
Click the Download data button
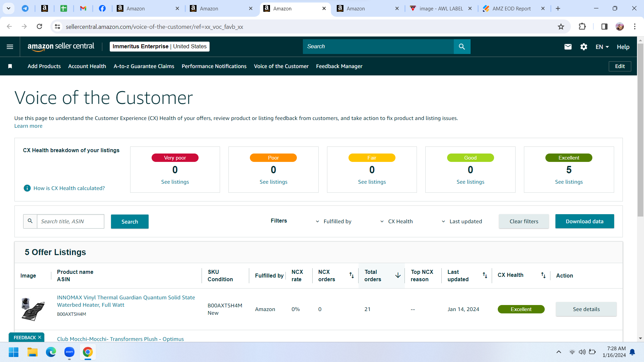click(585, 221)
